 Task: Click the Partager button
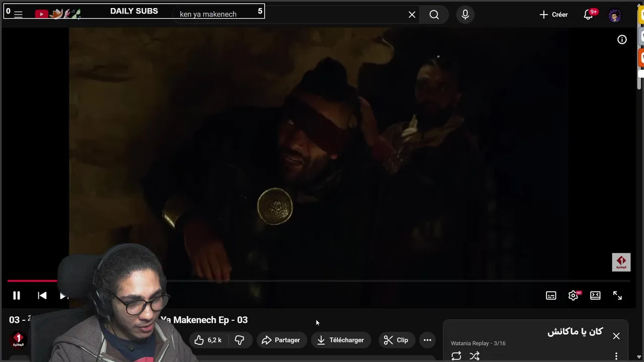pos(281,340)
